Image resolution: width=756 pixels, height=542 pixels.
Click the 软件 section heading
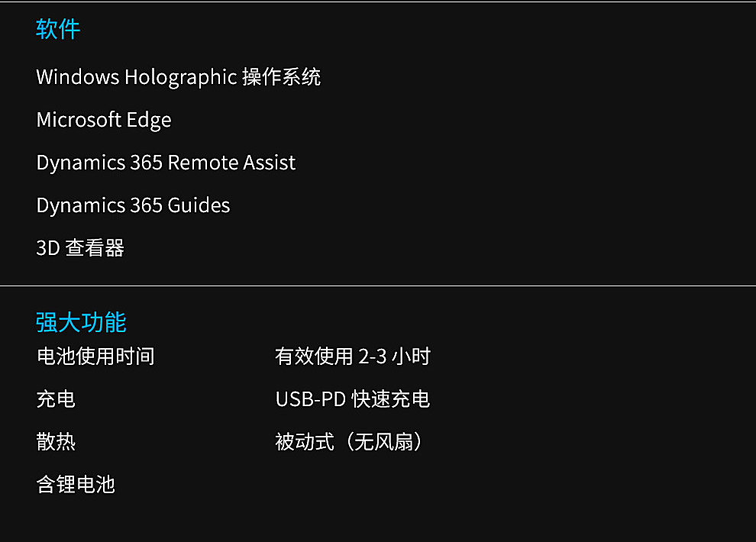point(58,29)
